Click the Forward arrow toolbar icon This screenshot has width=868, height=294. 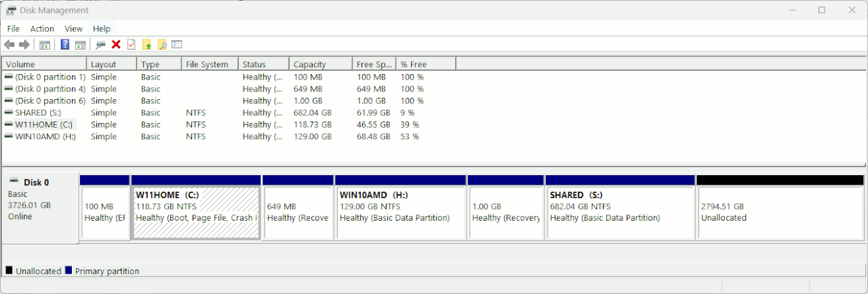(x=24, y=45)
